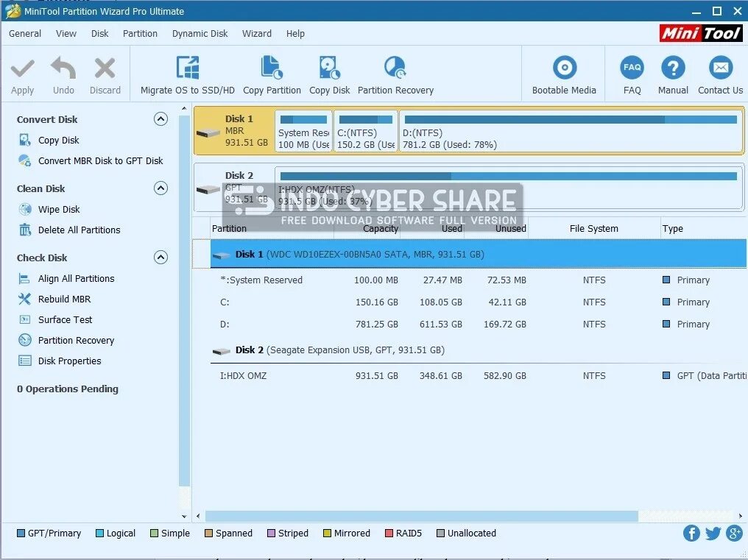
Task: Click the Undo arrow icon
Action: coord(63,68)
